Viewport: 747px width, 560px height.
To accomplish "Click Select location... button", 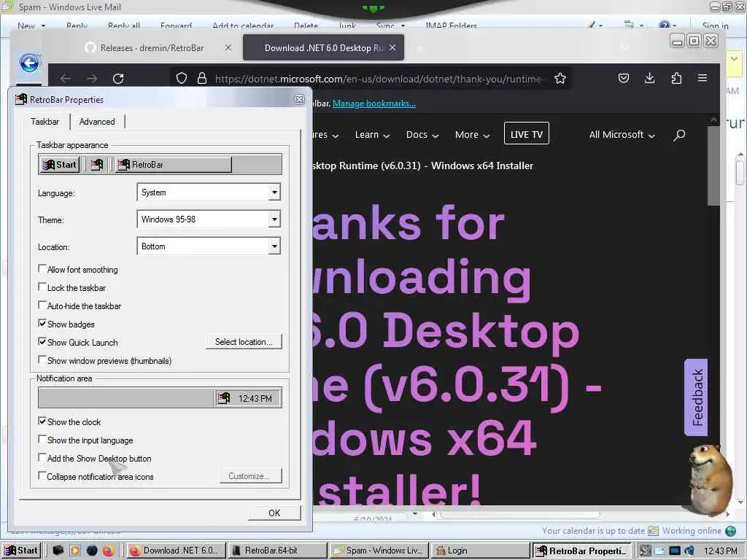I will [244, 342].
